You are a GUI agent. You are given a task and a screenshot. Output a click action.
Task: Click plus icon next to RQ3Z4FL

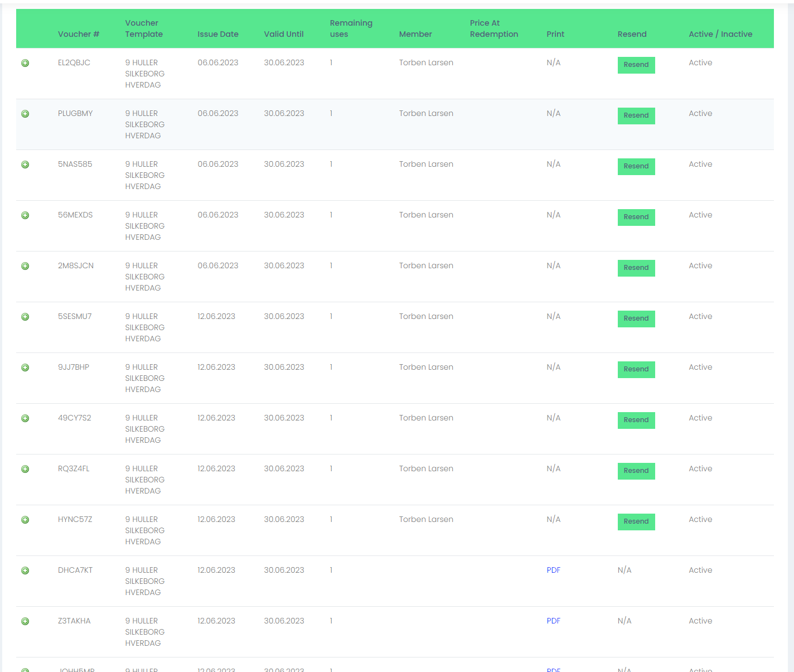tap(25, 469)
